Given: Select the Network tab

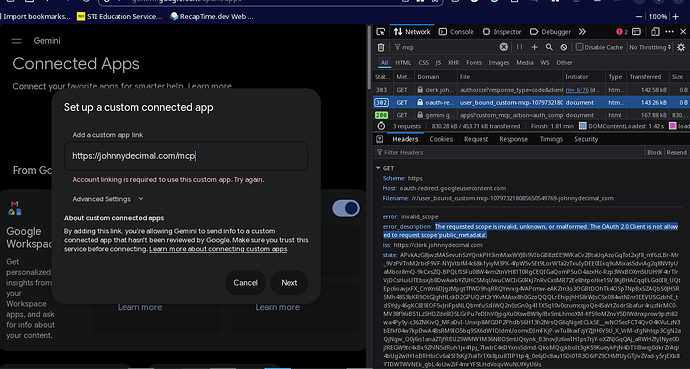Looking at the screenshot, I should tap(412, 32).
